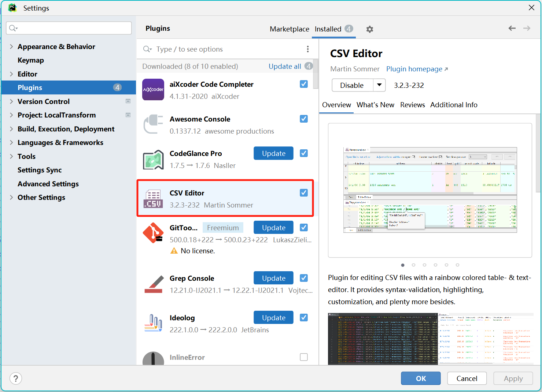Screen dimensions: 542x392
Task: Focus the settings search input field
Action: coord(69,28)
